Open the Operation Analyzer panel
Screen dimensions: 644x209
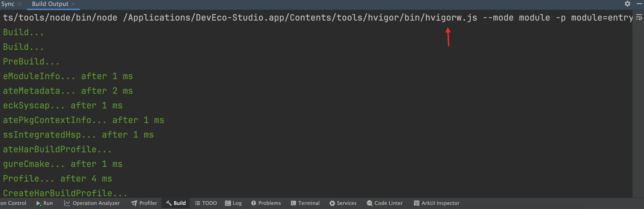[92, 203]
